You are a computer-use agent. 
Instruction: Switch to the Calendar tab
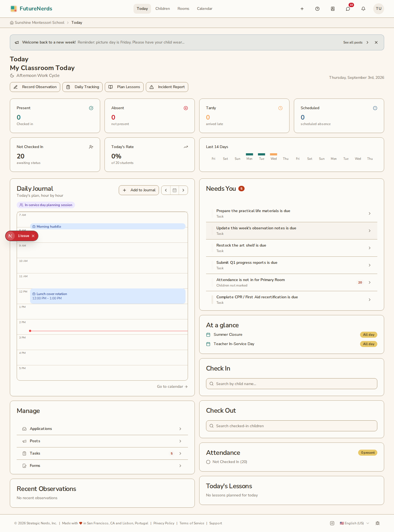[x=205, y=9]
